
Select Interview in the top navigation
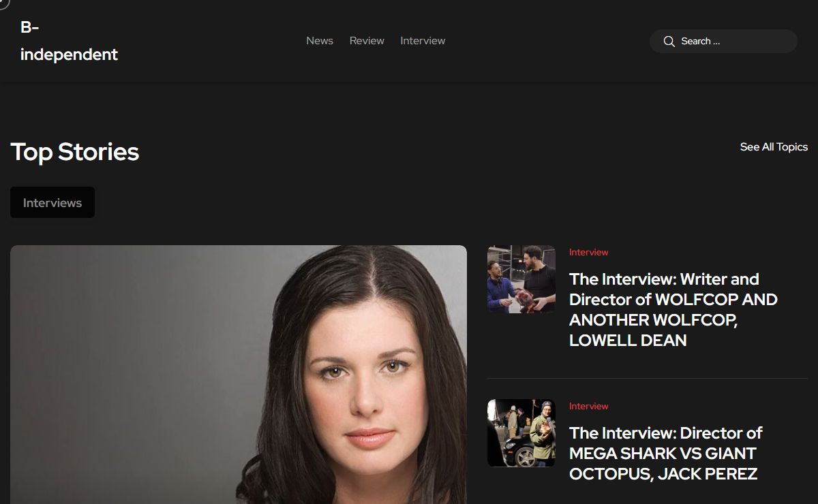pyautogui.click(x=423, y=41)
